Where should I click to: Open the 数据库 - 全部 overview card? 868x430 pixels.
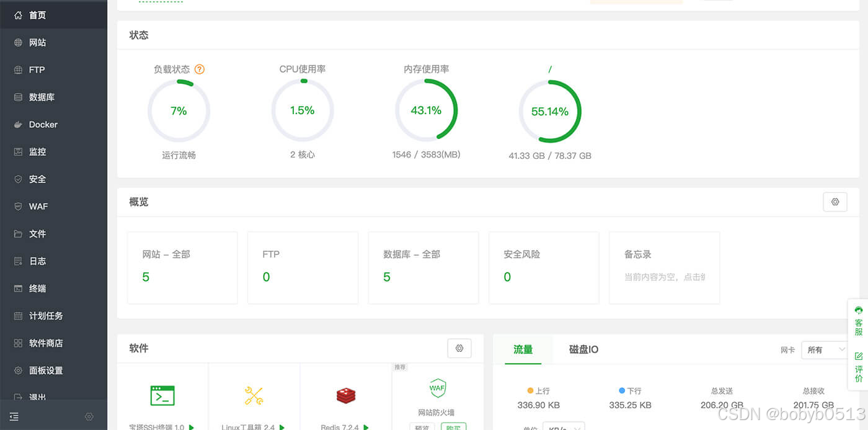[423, 268]
